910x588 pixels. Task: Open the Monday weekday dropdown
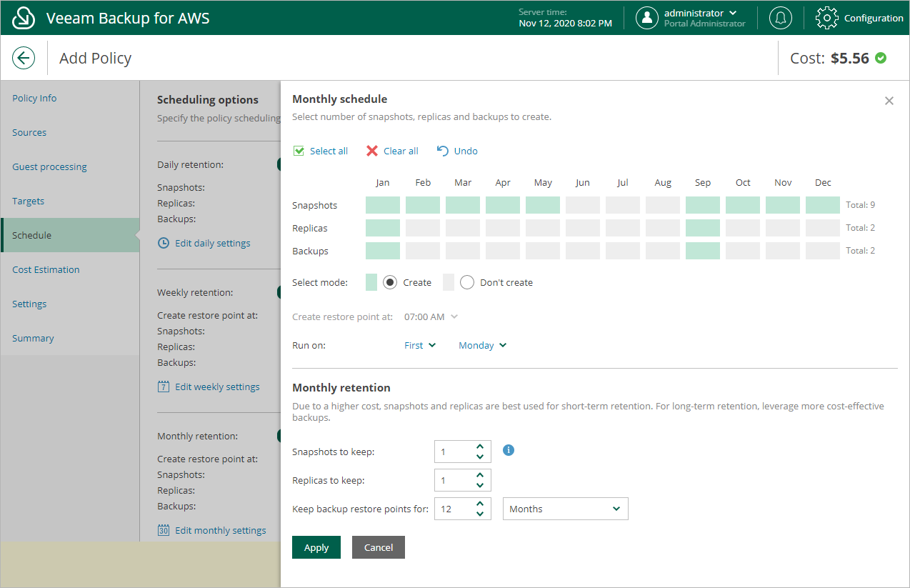483,345
